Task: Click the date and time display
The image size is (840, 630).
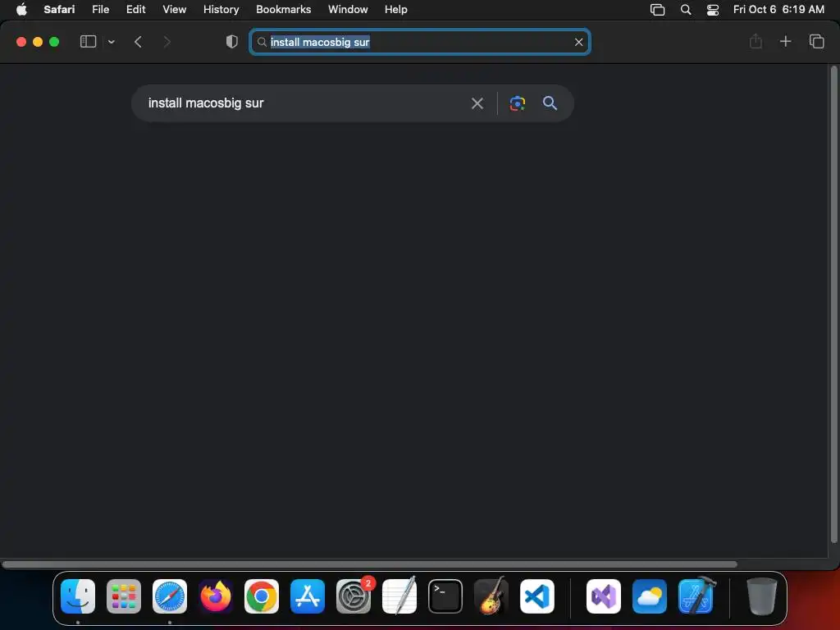Action: click(x=778, y=9)
